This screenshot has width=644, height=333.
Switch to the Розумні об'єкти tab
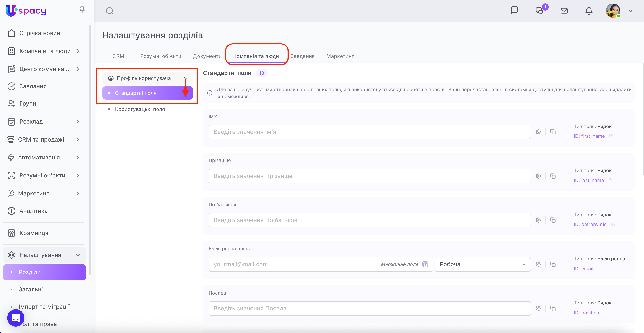pyautogui.click(x=160, y=56)
